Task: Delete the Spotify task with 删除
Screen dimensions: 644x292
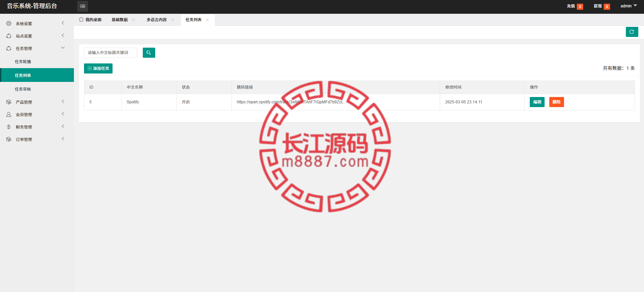Action: [557, 102]
